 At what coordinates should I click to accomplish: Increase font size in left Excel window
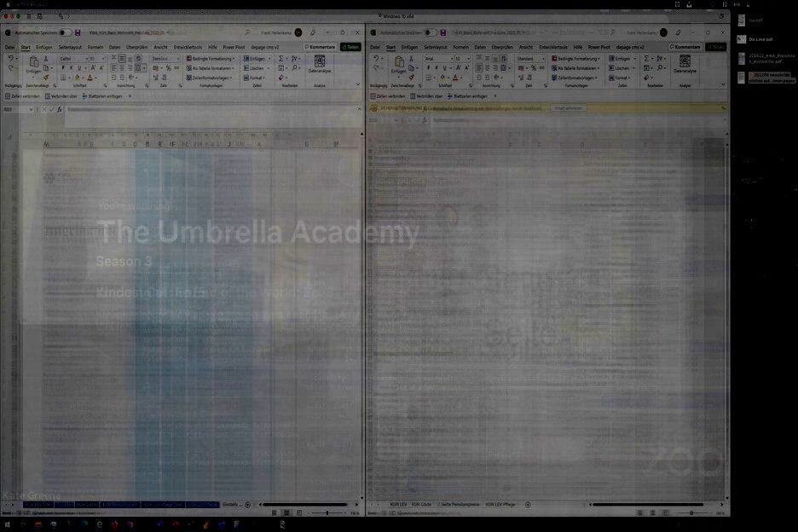[x=93, y=68]
